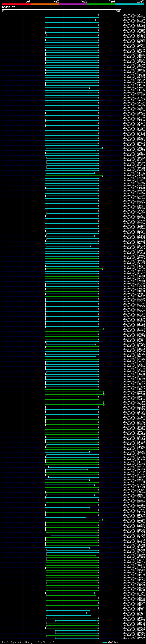Viewport: 146px width, 644px height.
Task: Select the BP050137 query name label
Action: pyautogui.click(x=8, y=7)
